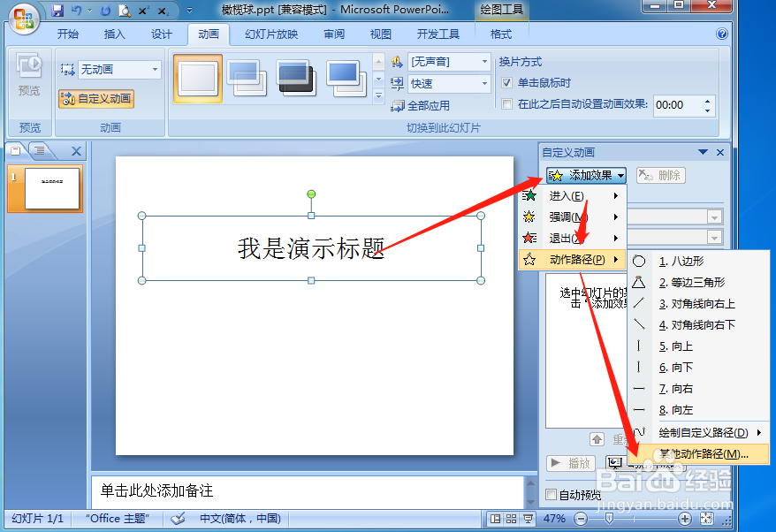Click zoom in plus button

[684, 519]
